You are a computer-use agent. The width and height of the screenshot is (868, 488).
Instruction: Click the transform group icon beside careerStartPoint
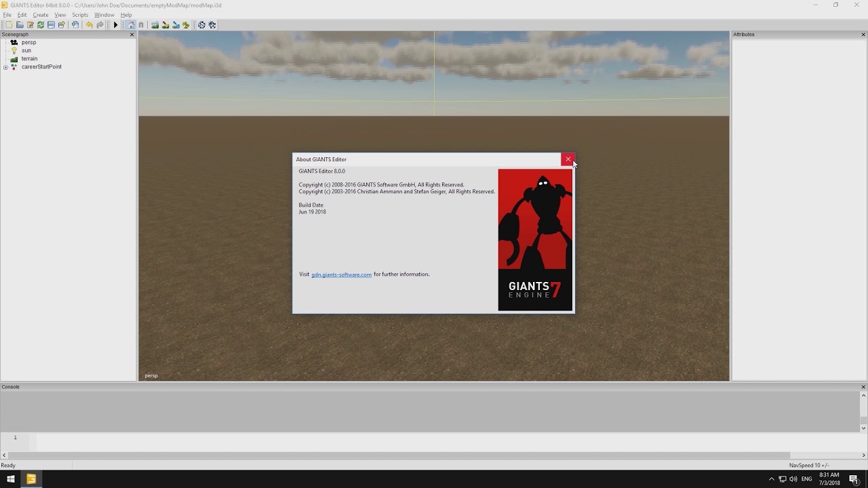14,67
